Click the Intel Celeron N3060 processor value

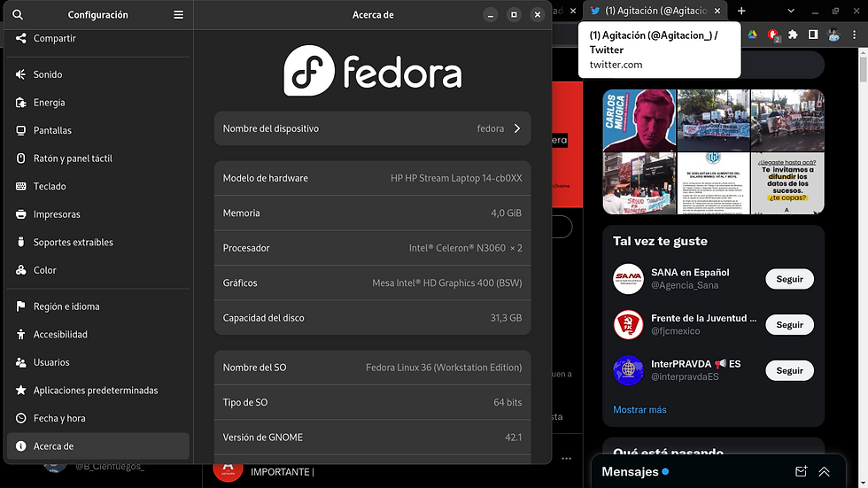[x=465, y=248]
